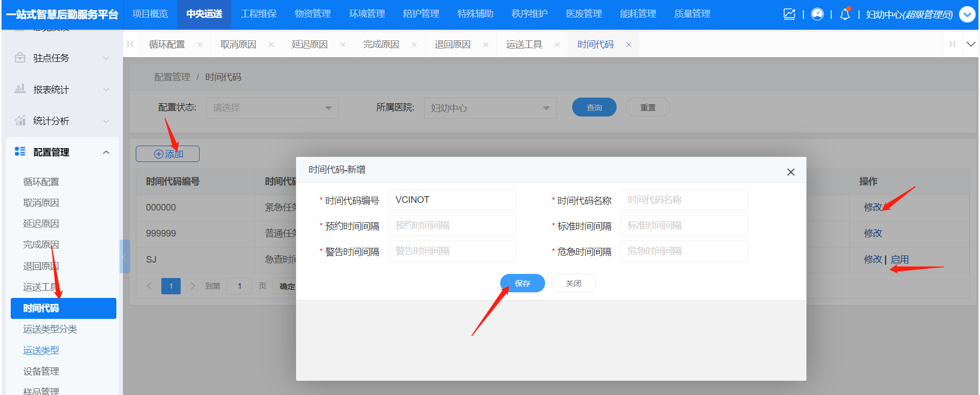The image size is (980, 395).
Task: Close the 完成原因 tab
Action: [414, 45]
